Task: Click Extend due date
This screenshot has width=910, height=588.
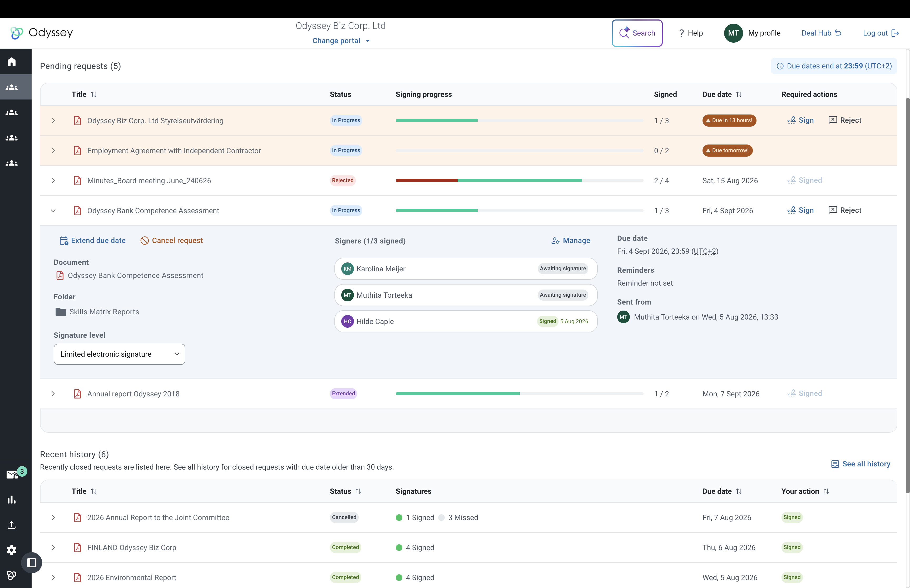Action: 92,241
